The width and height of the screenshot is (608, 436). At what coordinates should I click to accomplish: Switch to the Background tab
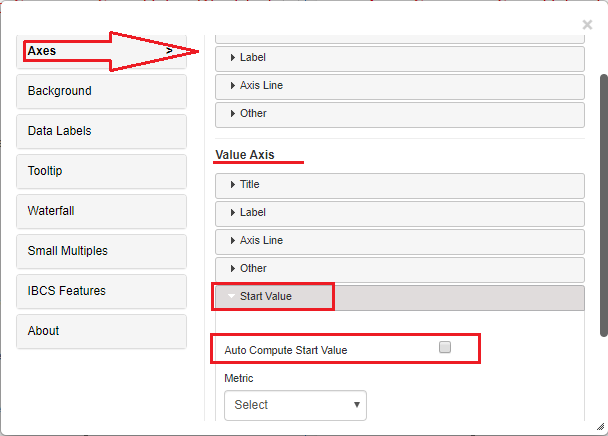(100, 91)
